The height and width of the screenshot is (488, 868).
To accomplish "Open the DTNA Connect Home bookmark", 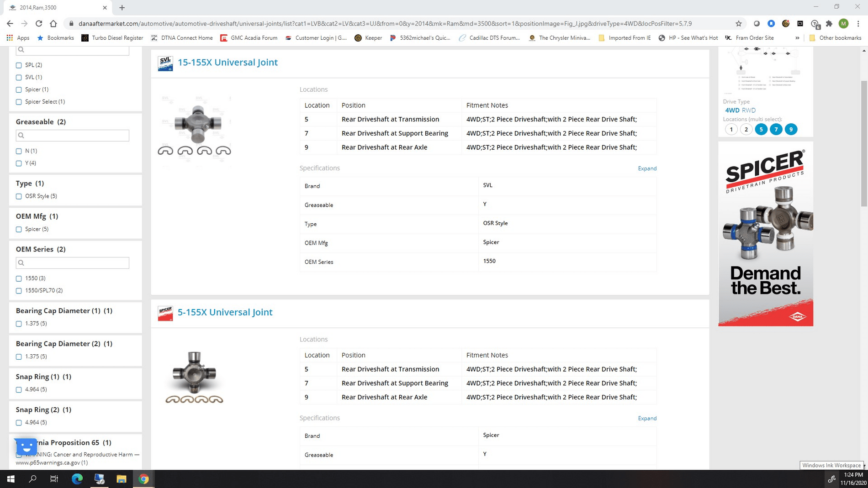I will click(x=182, y=38).
